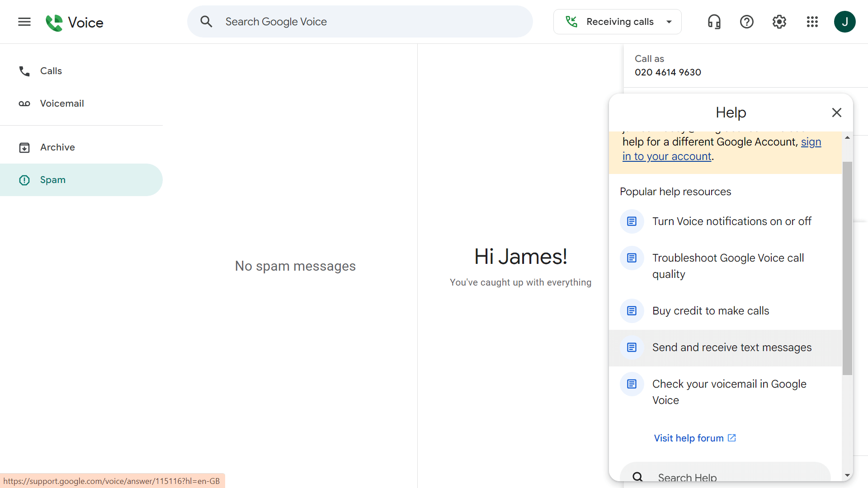
Task: Open headset audio device settings
Action: 714,21
